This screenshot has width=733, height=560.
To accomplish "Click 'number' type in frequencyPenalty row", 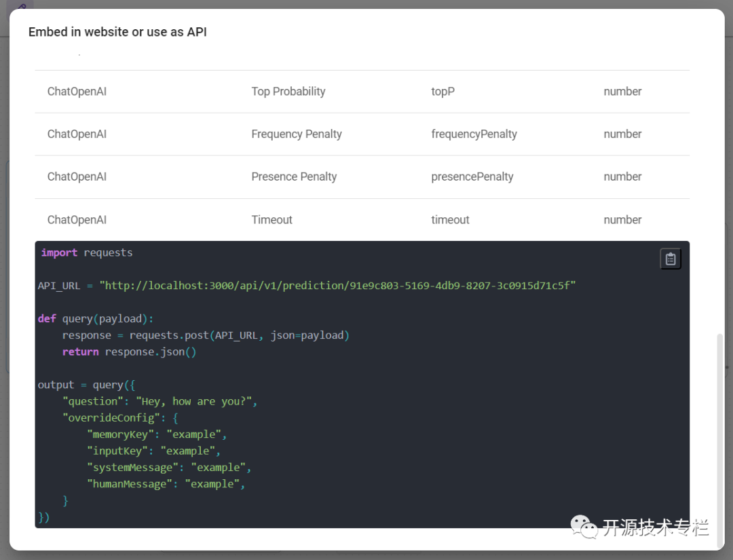I will [622, 134].
